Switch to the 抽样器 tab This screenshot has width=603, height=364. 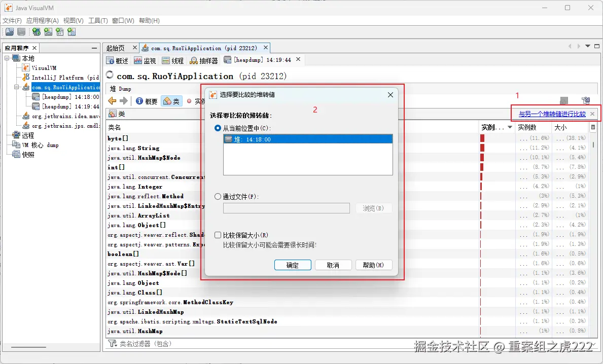click(x=204, y=61)
